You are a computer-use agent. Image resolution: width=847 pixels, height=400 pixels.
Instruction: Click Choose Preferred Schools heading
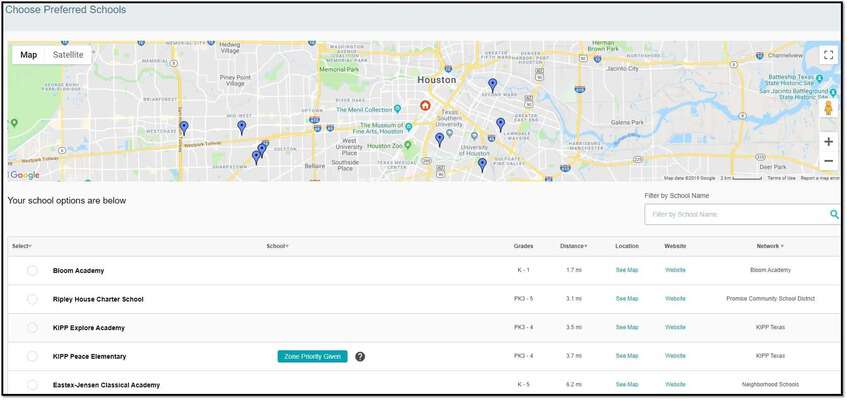click(x=65, y=10)
